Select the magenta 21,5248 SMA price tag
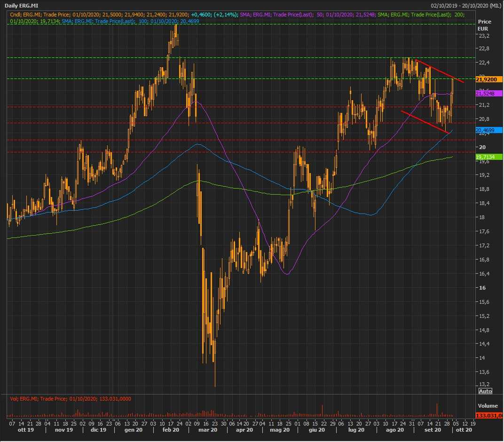 [x=486, y=94]
